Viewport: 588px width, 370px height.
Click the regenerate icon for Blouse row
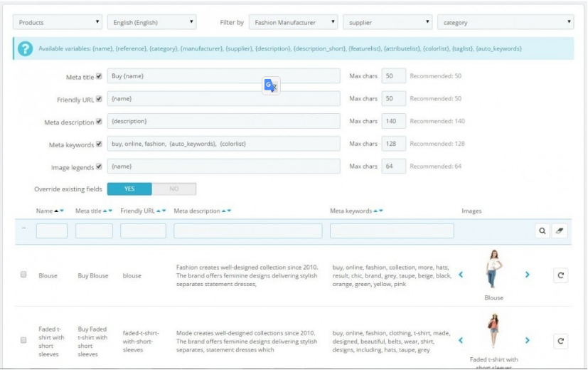560,276
